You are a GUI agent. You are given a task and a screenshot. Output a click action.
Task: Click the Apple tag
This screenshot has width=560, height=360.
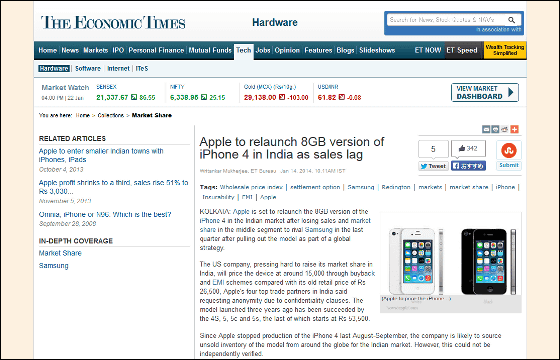coord(268,197)
